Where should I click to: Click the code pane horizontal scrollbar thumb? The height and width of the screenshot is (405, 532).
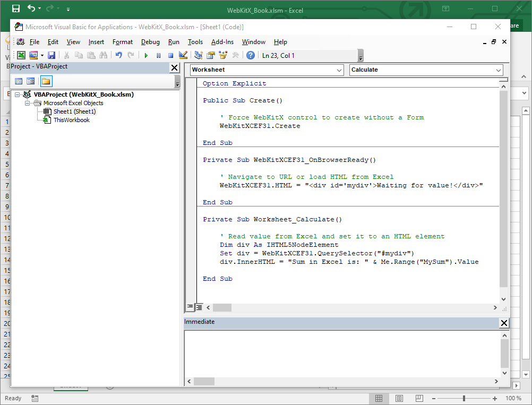point(222,308)
